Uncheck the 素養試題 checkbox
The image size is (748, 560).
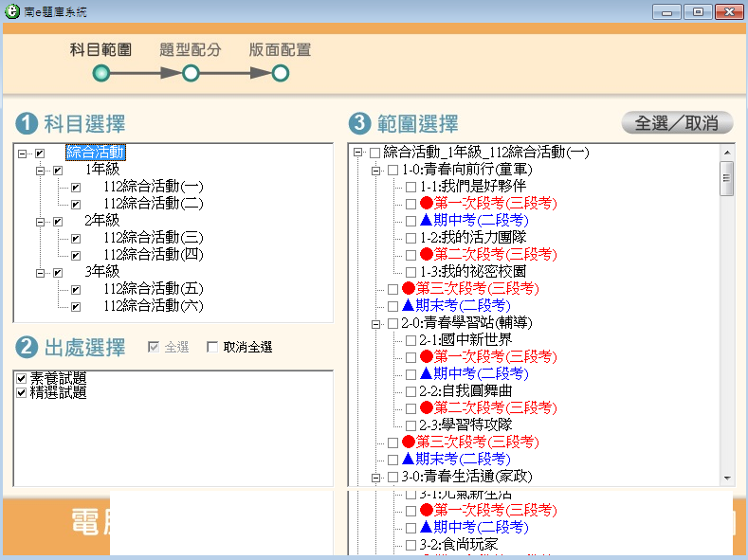point(22,379)
